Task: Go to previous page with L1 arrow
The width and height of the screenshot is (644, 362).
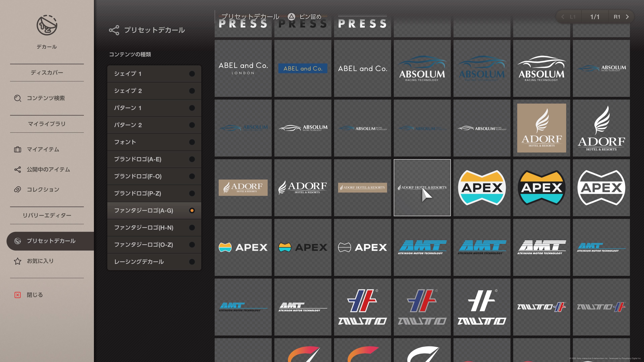Action: pyautogui.click(x=563, y=17)
